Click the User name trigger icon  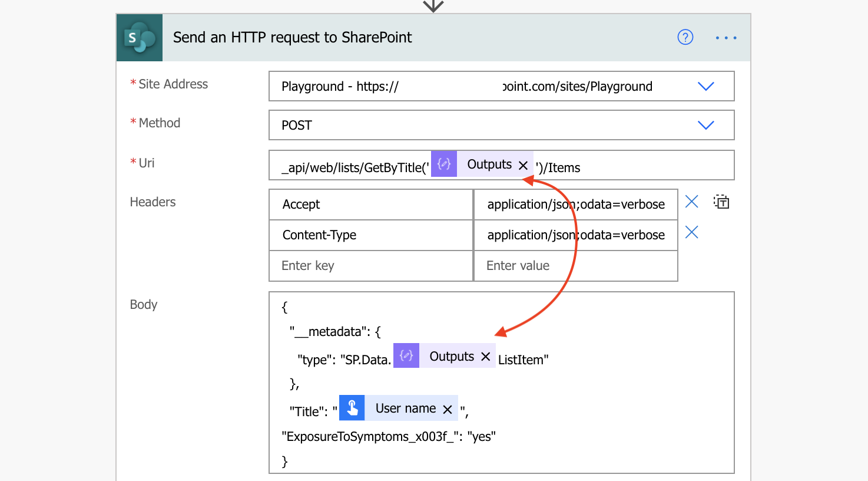click(x=352, y=408)
